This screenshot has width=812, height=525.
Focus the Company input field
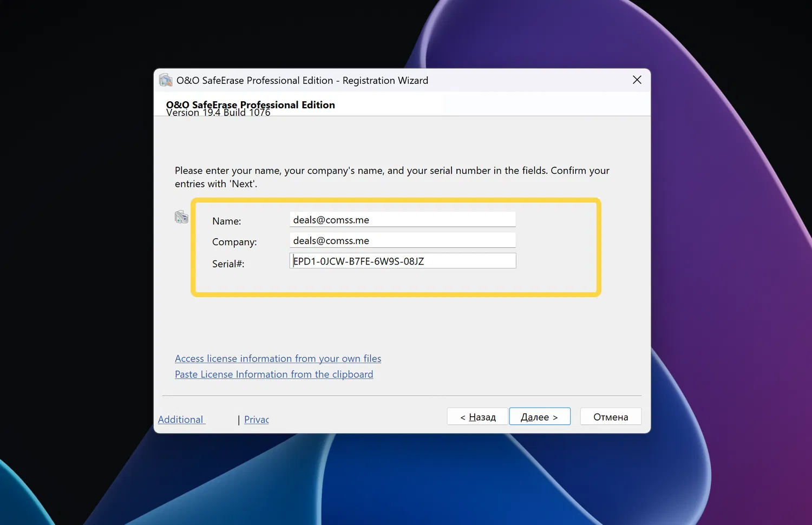403,240
